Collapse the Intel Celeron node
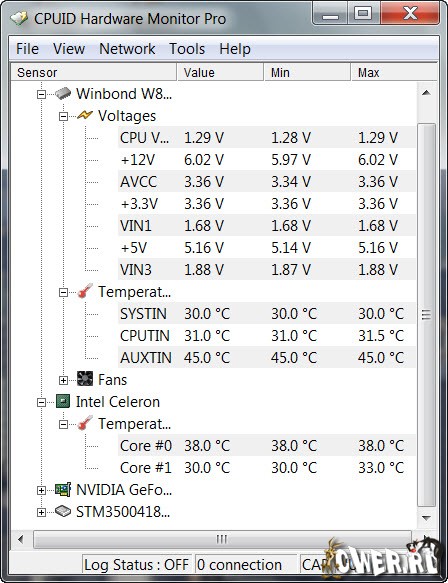448x583 pixels. [x=41, y=402]
